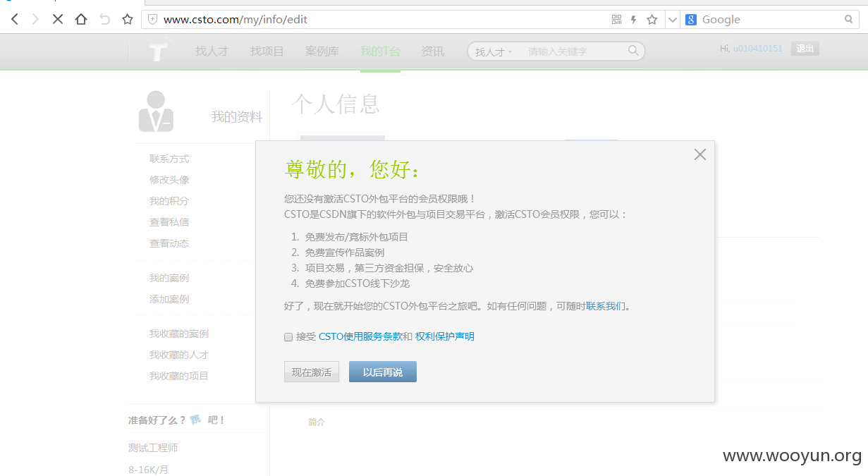
Task: Open 我收藏的人才 in sidebar
Action: click(x=179, y=355)
